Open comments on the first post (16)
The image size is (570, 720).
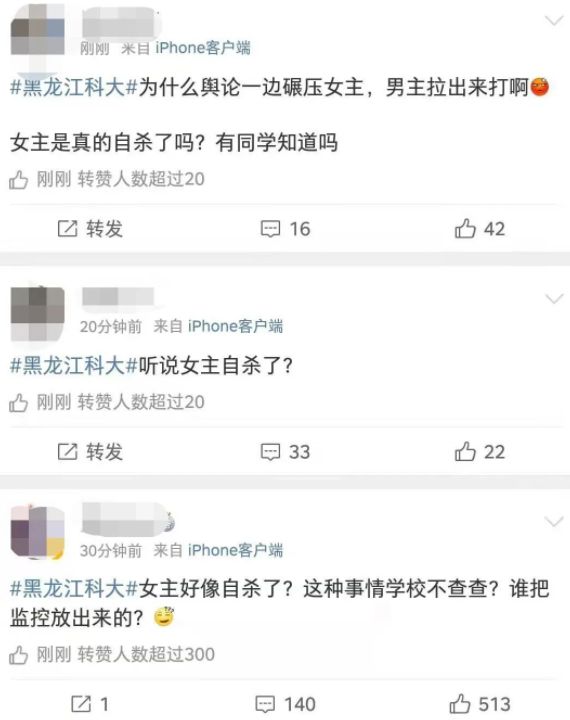coord(285,228)
